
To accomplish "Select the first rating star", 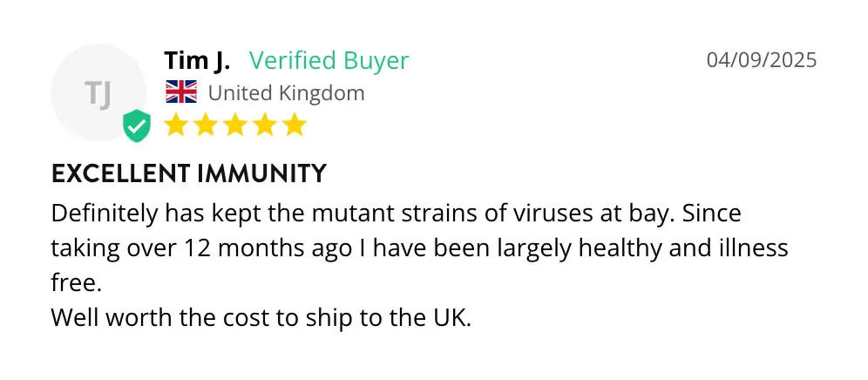I will 176,125.
